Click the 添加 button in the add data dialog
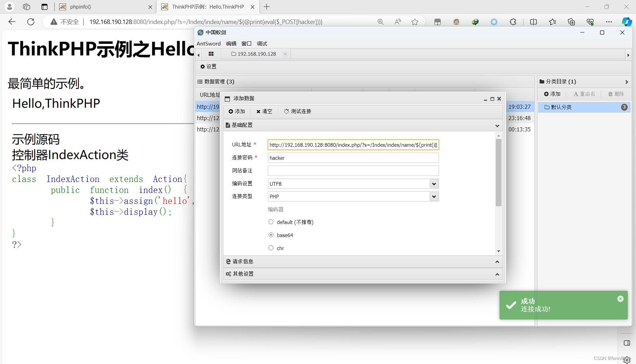Image resolution: width=636 pixels, height=364 pixels. tap(237, 112)
